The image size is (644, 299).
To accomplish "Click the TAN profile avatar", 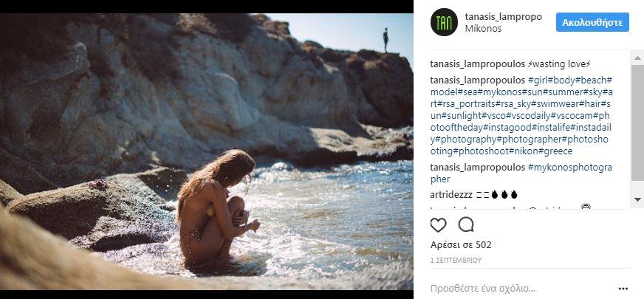I will pos(444,23).
